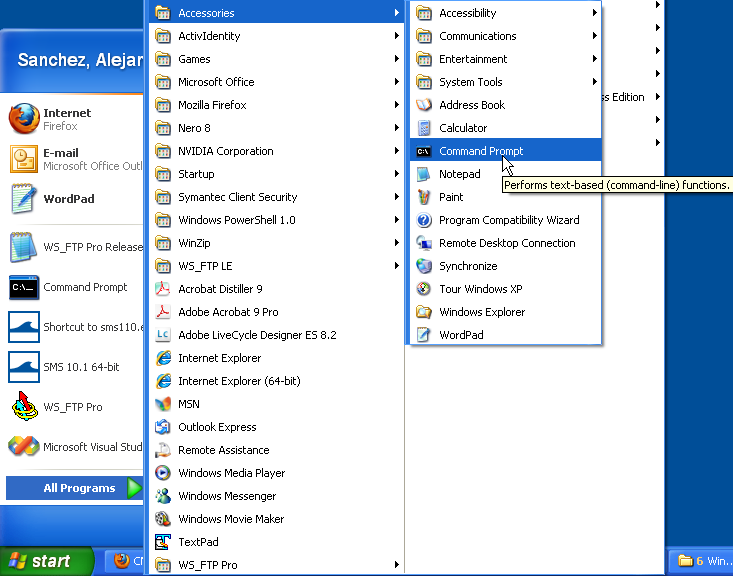Click the All Programs button
The width and height of the screenshot is (733, 576).
[74, 488]
